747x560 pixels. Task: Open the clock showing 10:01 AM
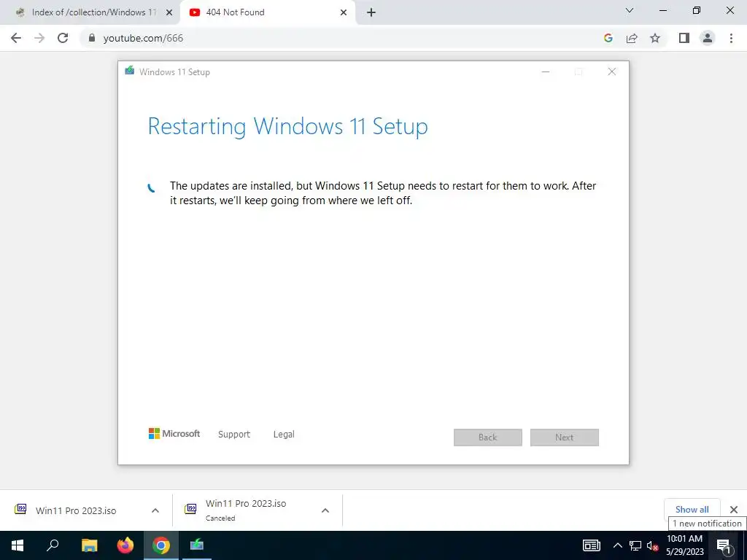pyautogui.click(x=684, y=545)
